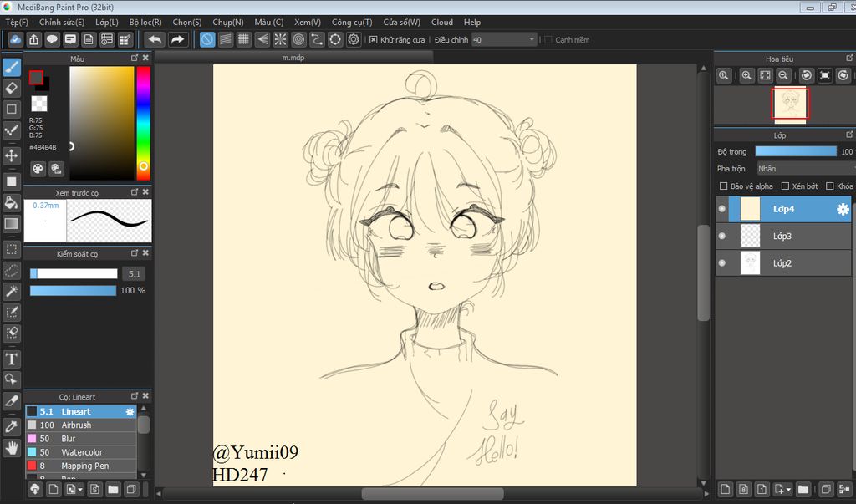Select the Eraser tool
This screenshot has height=504, width=856.
point(12,88)
